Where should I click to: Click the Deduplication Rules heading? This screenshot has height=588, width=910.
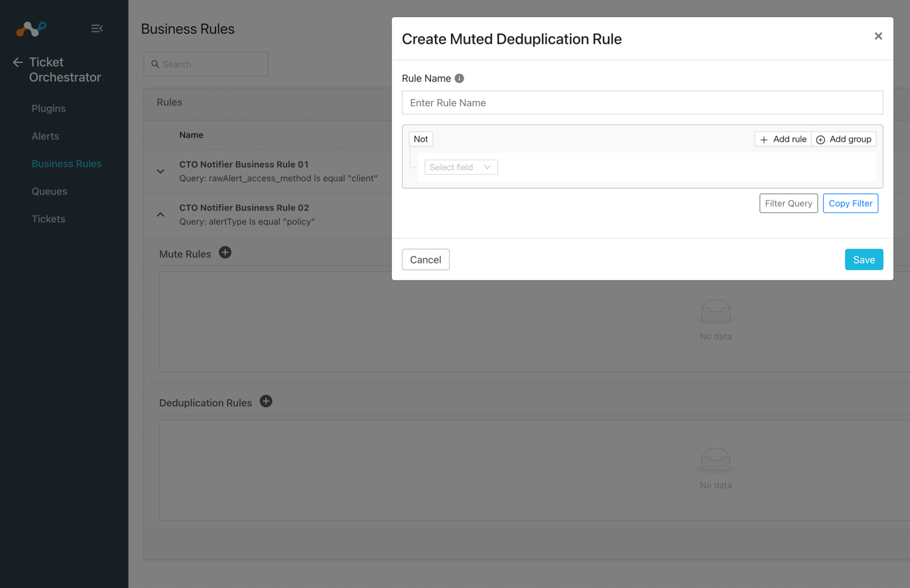(x=205, y=403)
